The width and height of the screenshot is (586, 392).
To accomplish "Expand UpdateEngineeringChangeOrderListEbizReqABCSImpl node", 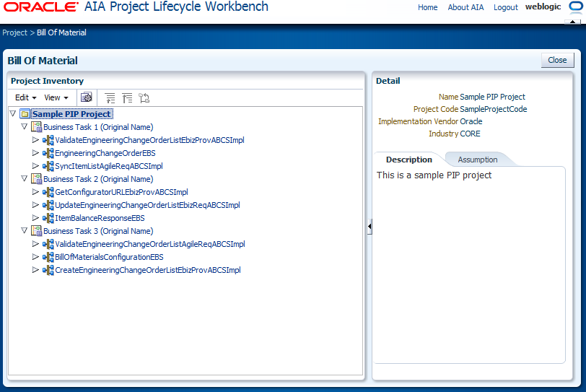I will pos(35,205).
